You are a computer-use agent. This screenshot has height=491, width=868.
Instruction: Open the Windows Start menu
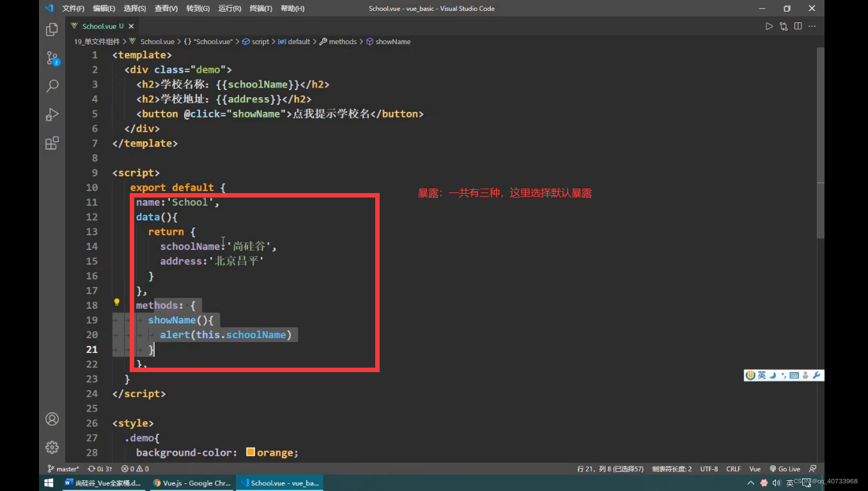tap(49, 483)
